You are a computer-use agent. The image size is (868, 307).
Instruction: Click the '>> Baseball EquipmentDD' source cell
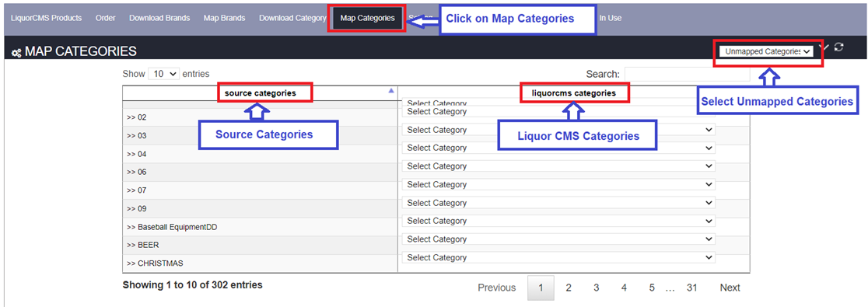pyautogui.click(x=261, y=227)
